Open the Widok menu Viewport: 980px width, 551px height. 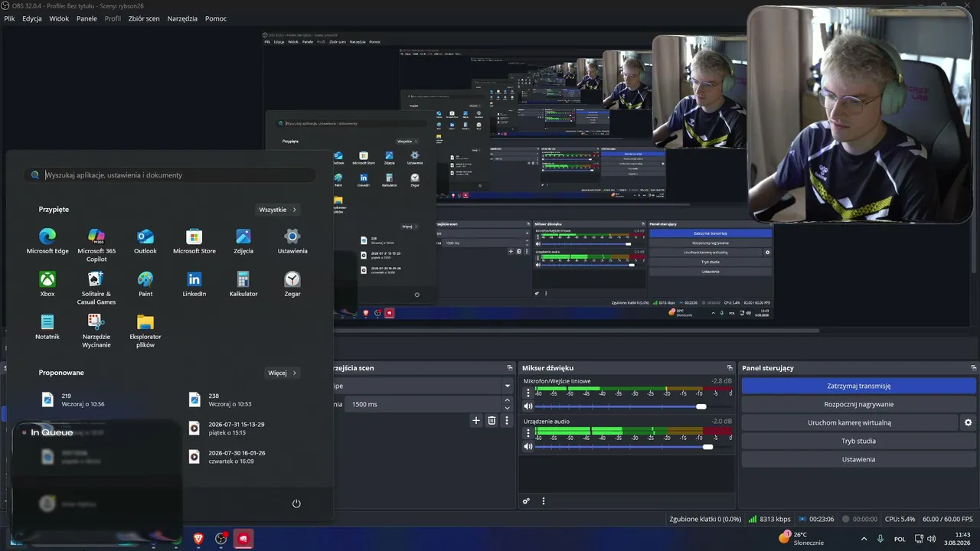coord(59,18)
